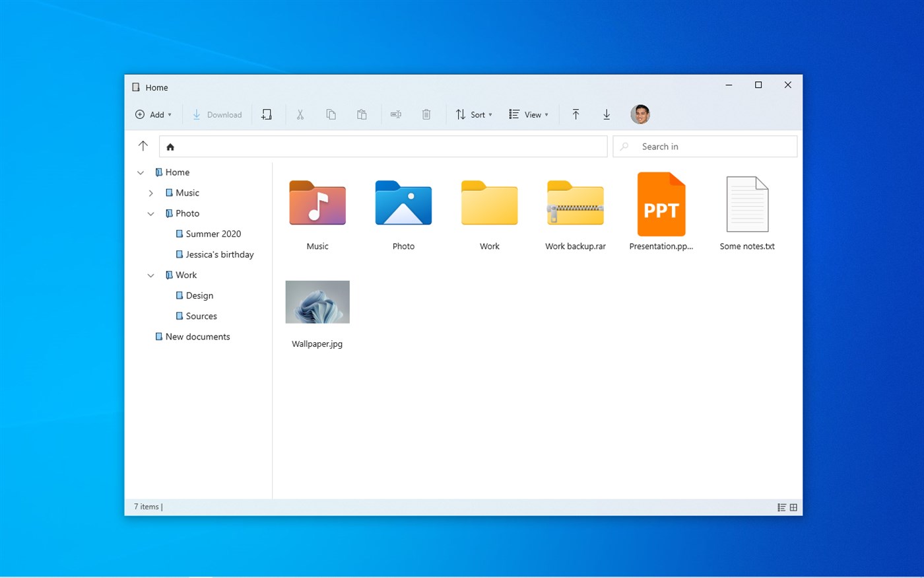This screenshot has height=578, width=924.
Task: Minimize the Home window
Action: coord(729,85)
